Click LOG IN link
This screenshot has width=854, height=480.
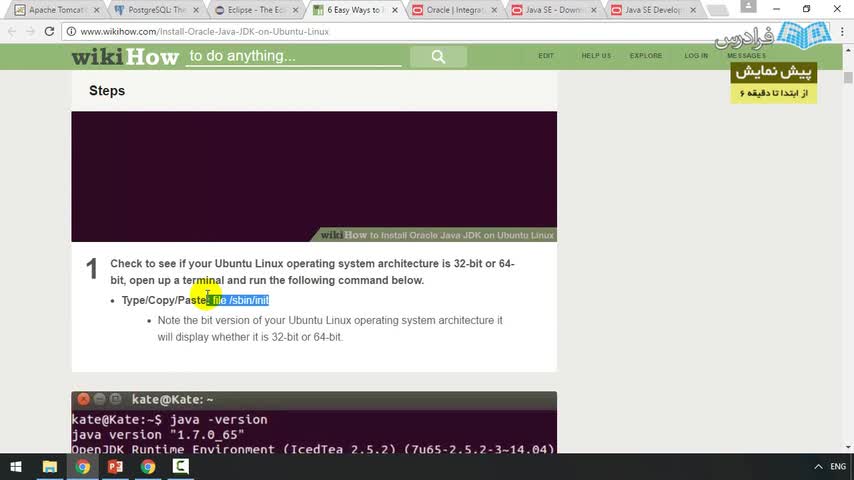click(696, 56)
